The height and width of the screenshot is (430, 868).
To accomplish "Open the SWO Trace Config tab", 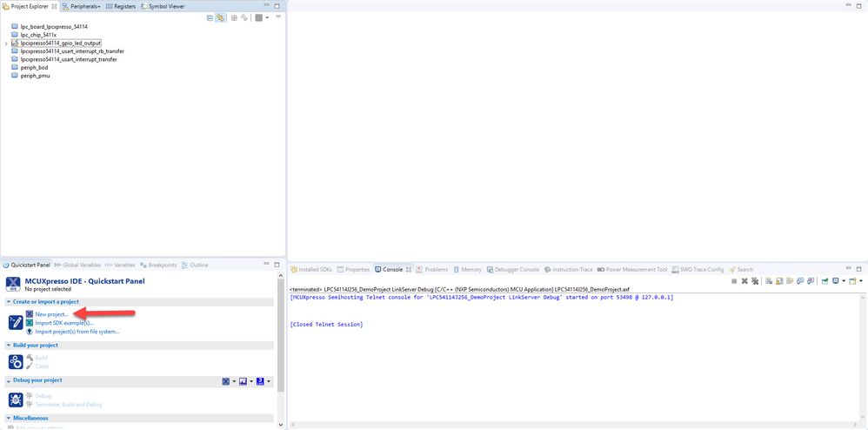I will (x=698, y=269).
